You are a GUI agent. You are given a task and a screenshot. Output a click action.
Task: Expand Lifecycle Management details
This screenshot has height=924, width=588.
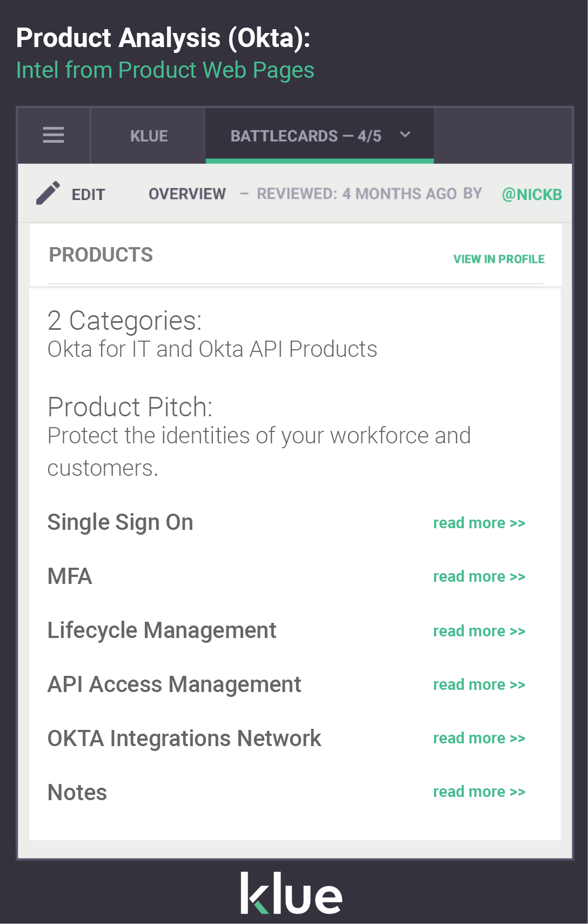(478, 631)
